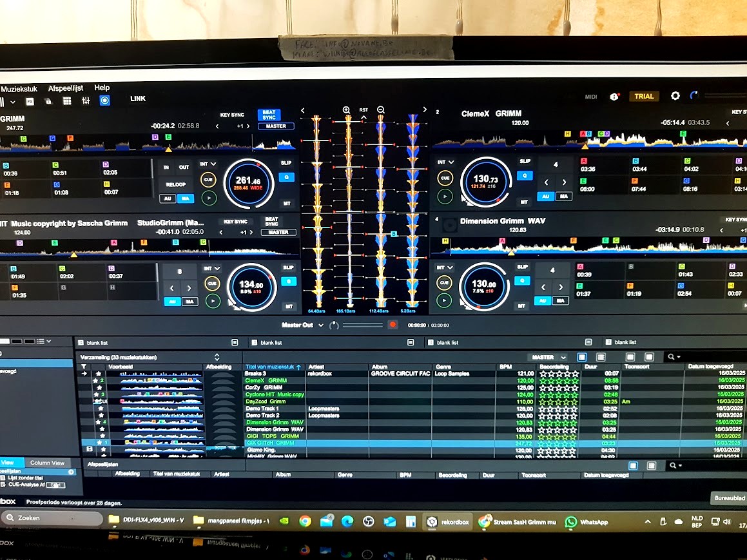Click the plus icon next to the playlists header
Screen dimensions: 747x560
[x=71, y=472]
